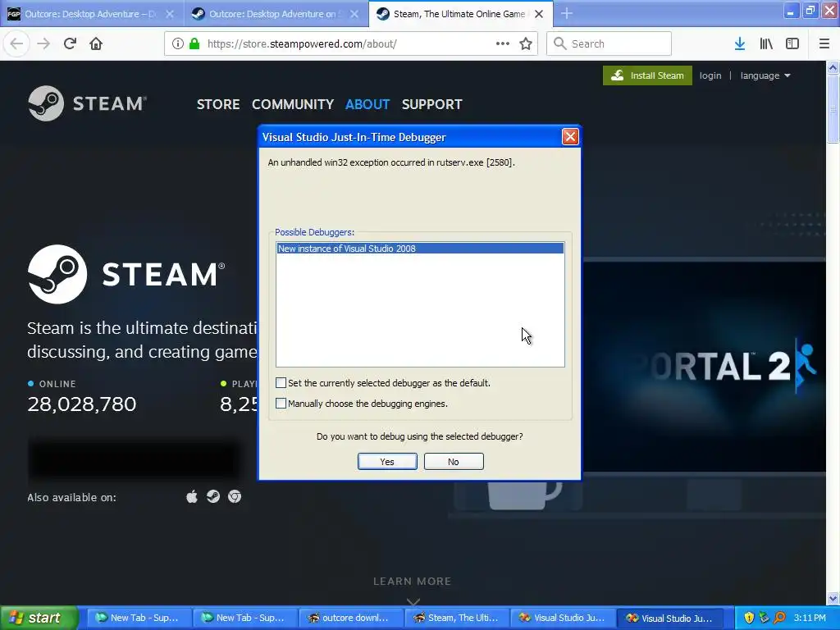Click the shield security tray icon
Screen dimensions: 840x630
(x=749, y=618)
